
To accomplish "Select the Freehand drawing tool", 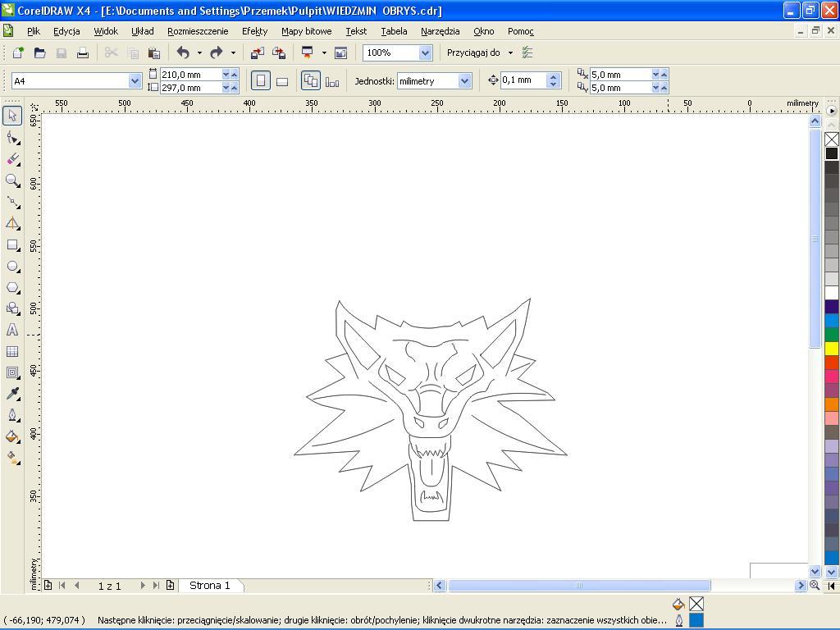I will coord(12,202).
